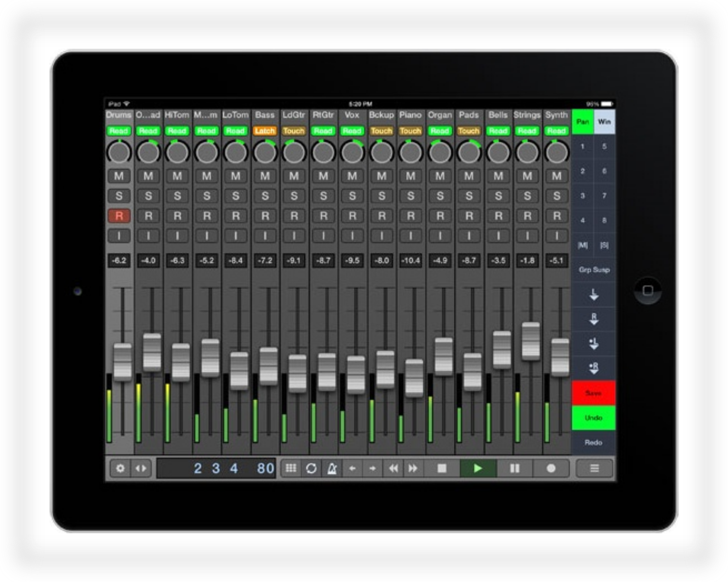Switch to the Pan tab
This screenshot has height=582, width=728.
[582, 122]
